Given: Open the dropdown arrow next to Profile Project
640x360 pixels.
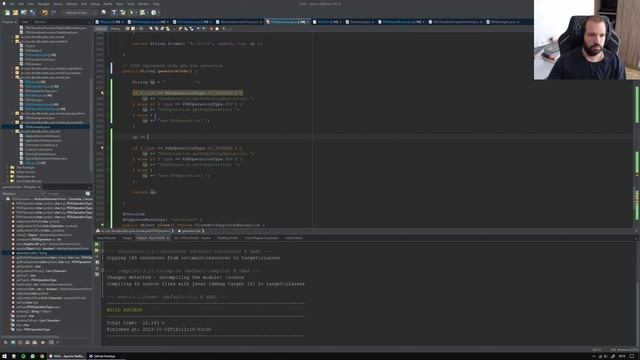Looking at the screenshot, I should [158, 13].
